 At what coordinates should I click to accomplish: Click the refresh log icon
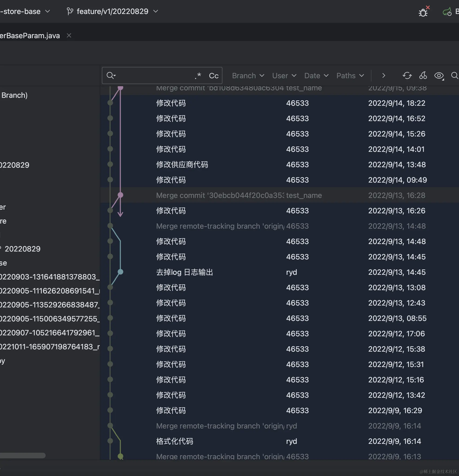407,75
